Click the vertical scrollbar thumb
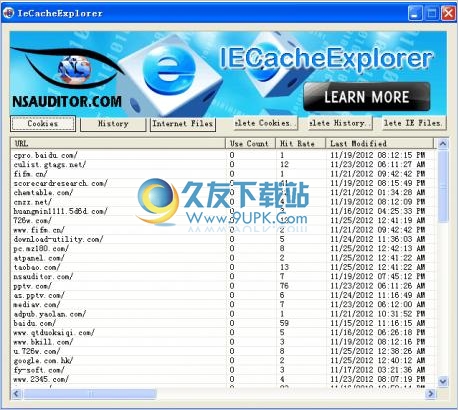 tap(443, 186)
